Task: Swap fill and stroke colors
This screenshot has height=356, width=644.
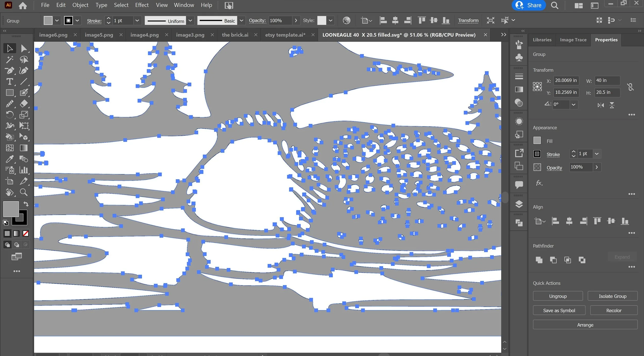Action: (x=26, y=204)
